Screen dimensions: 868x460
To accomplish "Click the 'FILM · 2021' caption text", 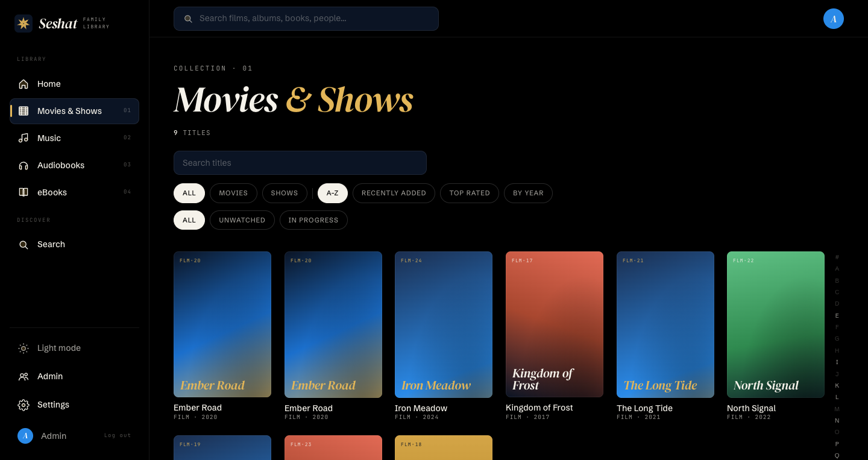I will 639,417.
